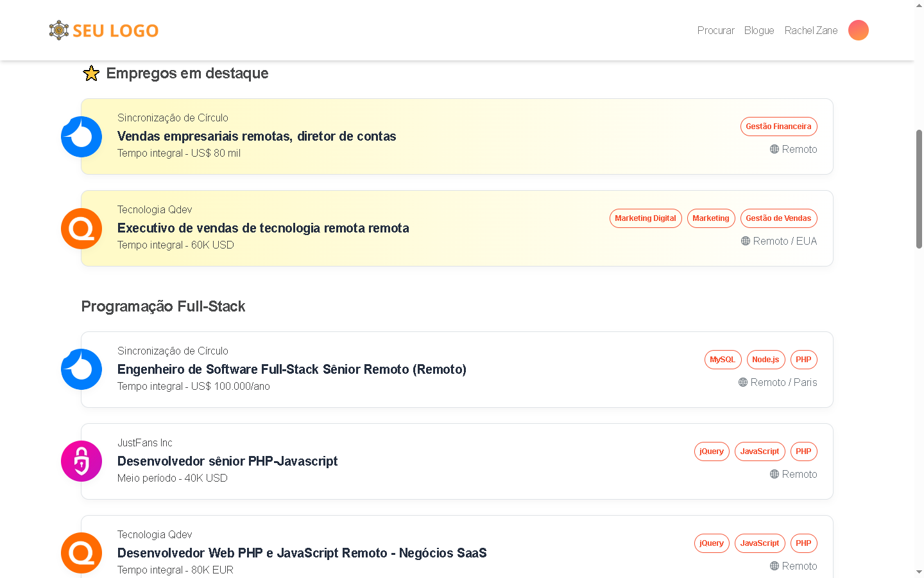Open the Rachel Zane user menu
This screenshot has height=578, width=924.
click(x=810, y=30)
